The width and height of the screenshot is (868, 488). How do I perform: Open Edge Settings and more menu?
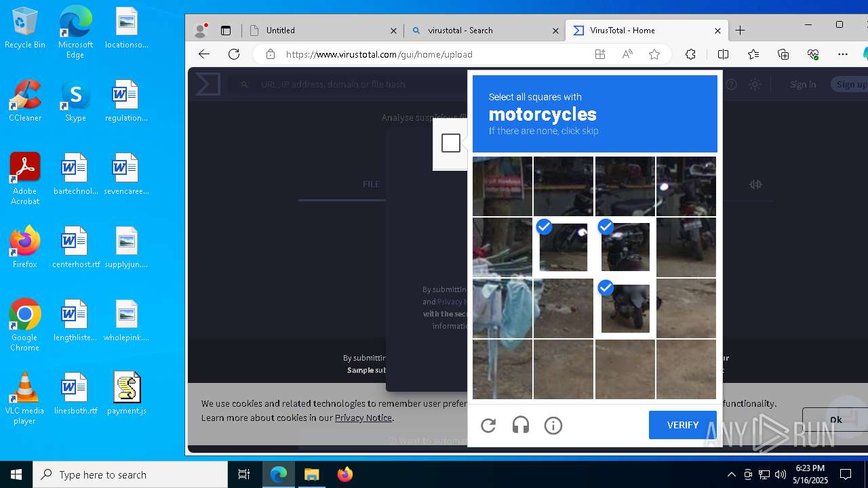pos(843,54)
